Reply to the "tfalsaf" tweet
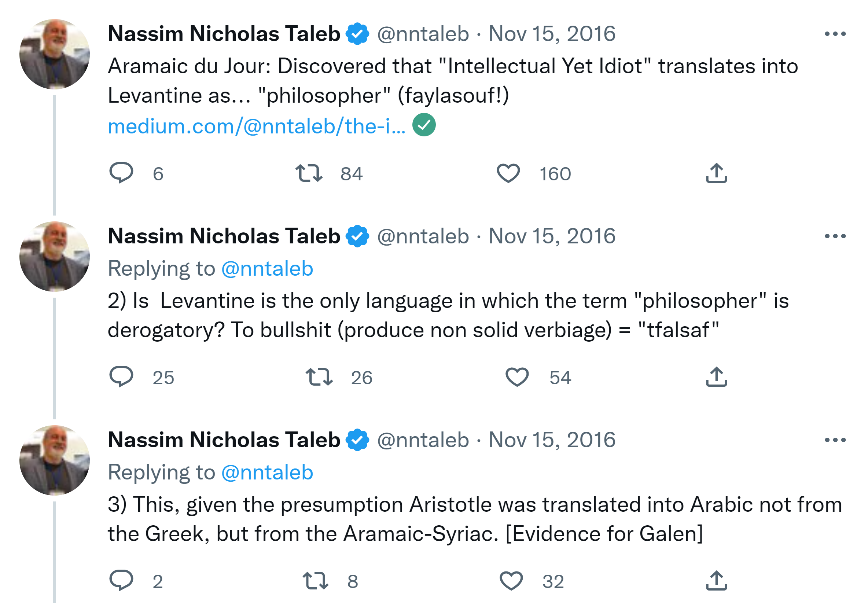 [x=121, y=377]
